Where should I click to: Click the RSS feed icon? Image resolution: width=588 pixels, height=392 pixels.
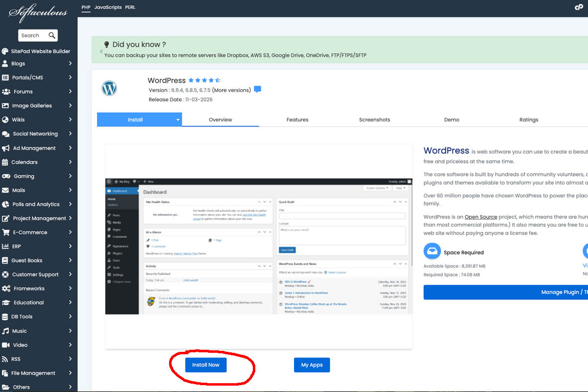pyautogui.click(x=5, y=359)
